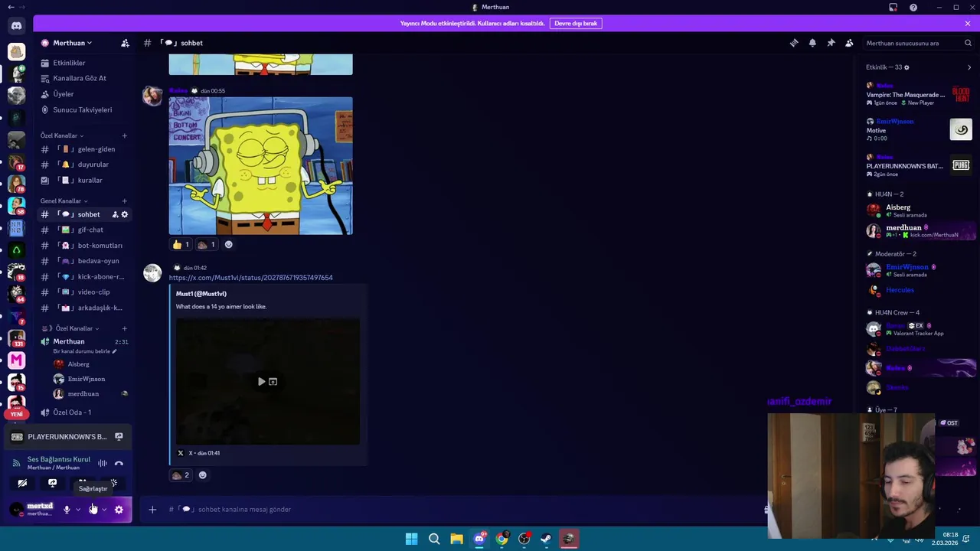The height and width of the screenshot is (551, 980).
Task: Toggle second emoji reaction on SpongeBob GIF
Action: 207,245
